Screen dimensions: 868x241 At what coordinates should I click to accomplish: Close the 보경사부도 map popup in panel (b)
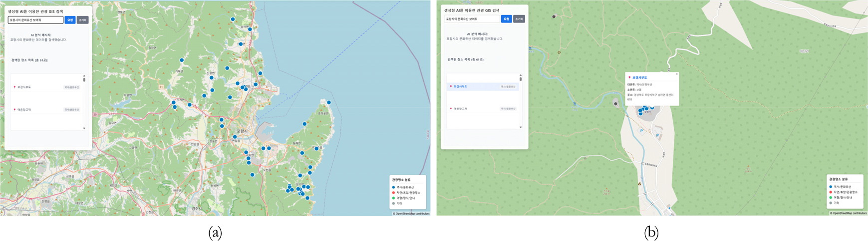pos(677,74)
